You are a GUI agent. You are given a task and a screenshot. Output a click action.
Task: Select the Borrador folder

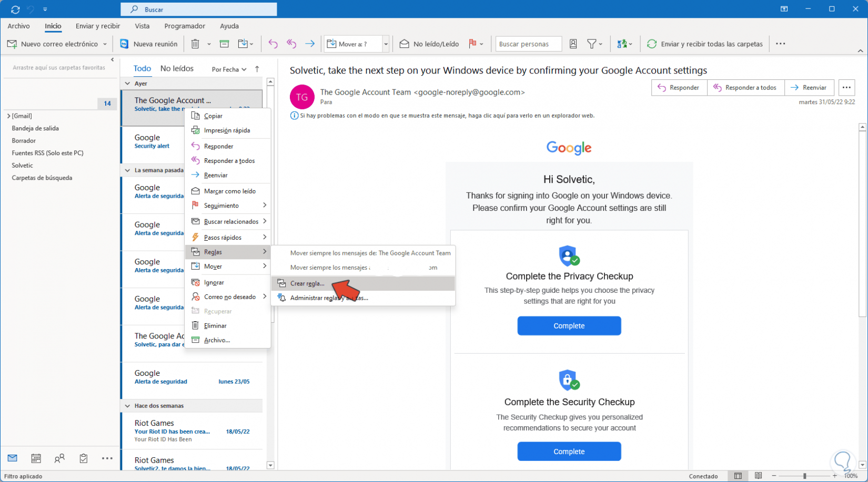click(24, 141)
